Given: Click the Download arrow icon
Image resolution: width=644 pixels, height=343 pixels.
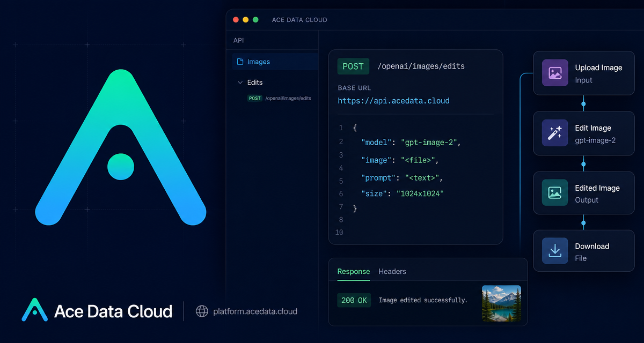Looking at the screenshot, I should pos(555,251).
